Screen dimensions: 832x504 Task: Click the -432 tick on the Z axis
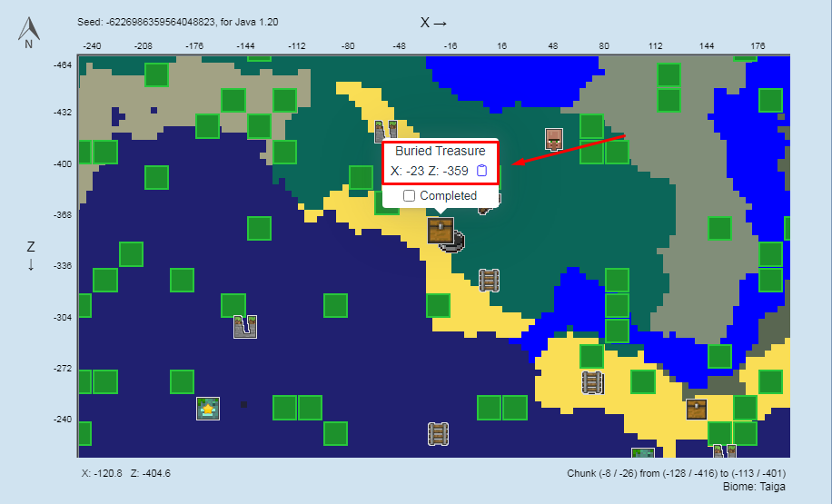click(63, 113)
